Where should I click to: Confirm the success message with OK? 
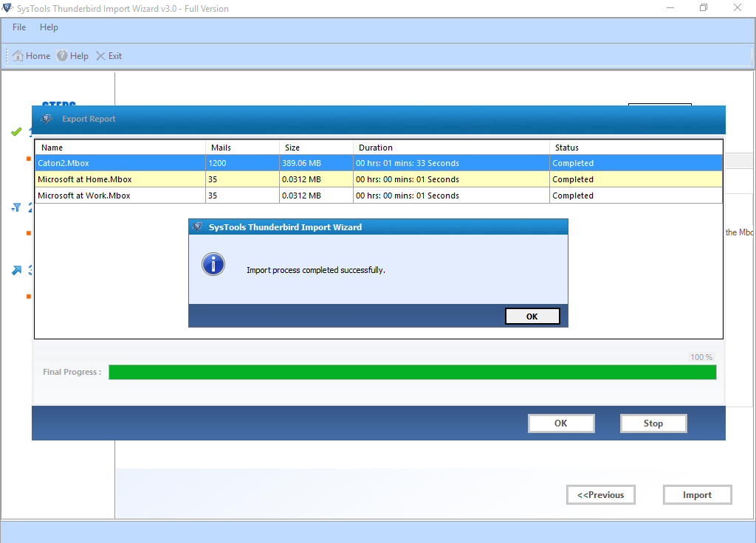tap(532, 316)
